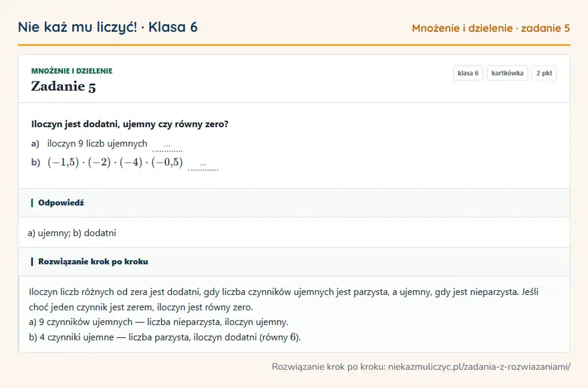Click the 'Nie każ mu liczyć! · Klasa 6' title
Screen dimensions: 588x388
[x=108, y=27]
